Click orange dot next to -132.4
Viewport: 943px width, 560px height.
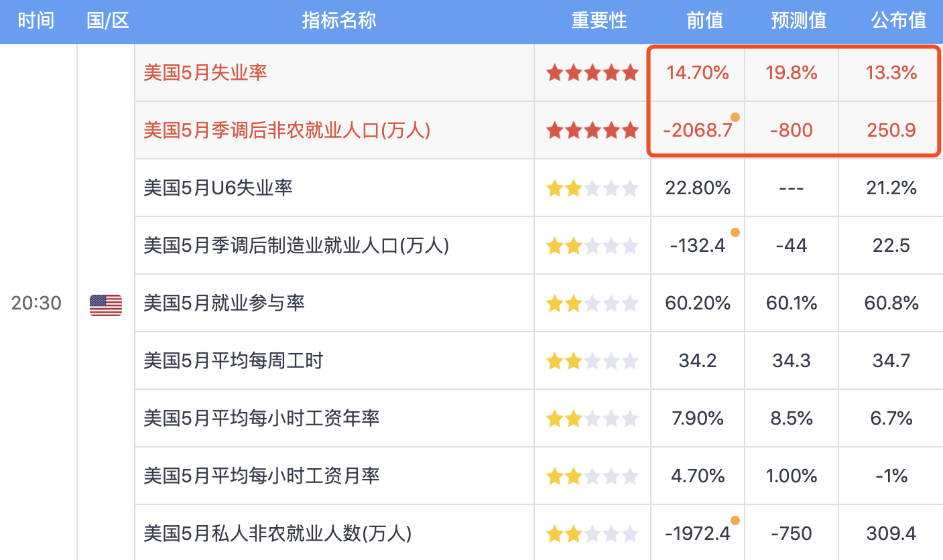(735, 232)
